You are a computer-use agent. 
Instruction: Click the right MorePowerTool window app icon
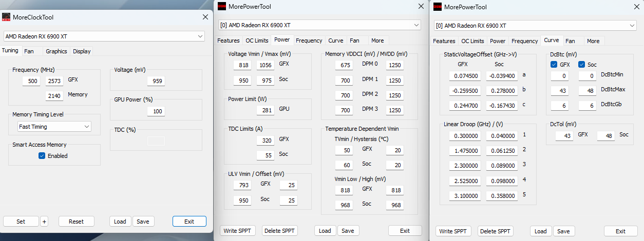tap(438, 7)
